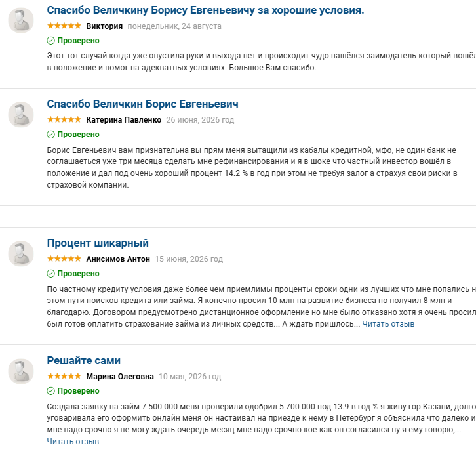Open the 'Решайте сами' review heading
The image size is (476, 456).
click(x=83, y=360)
